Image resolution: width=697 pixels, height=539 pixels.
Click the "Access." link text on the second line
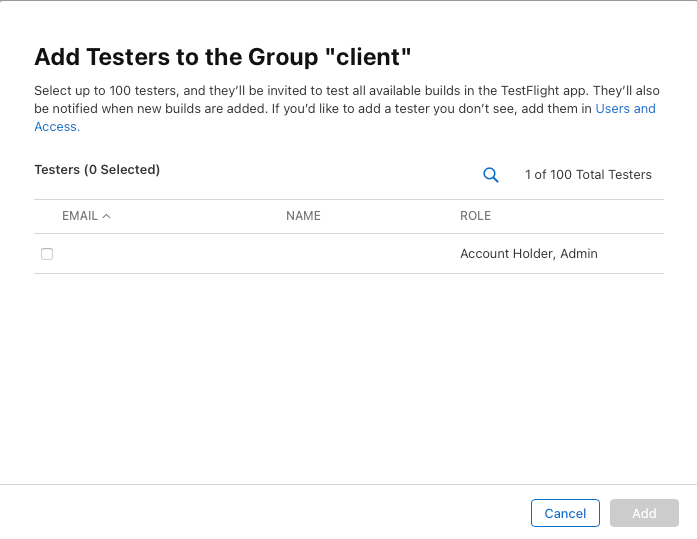click(57, 127)
